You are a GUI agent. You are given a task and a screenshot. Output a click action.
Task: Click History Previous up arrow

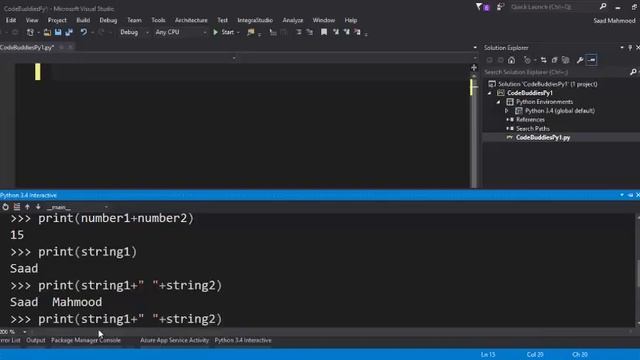click(x=27, y=207)
